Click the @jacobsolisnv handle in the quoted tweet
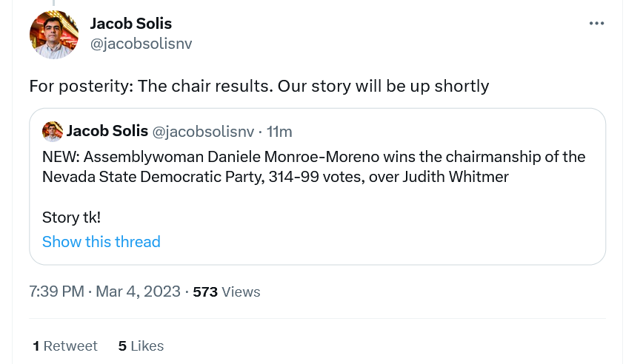 (202, 132)
